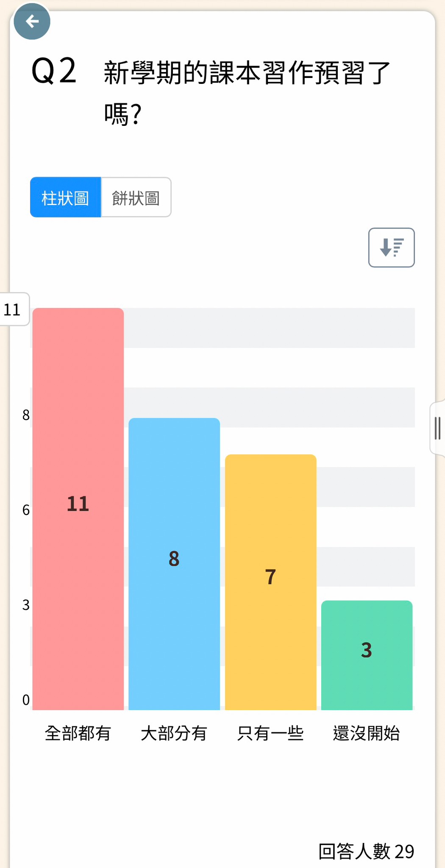Click the number 7 inside yellow bar
Screen dimensions: 445x868
pyautogui.click(x=270, y=577)
